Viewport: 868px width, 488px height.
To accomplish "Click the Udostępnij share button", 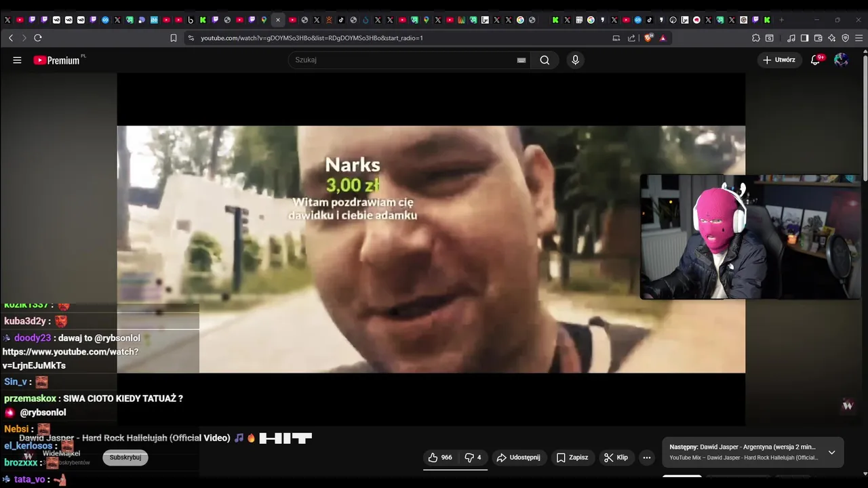I will pos(519,457).
